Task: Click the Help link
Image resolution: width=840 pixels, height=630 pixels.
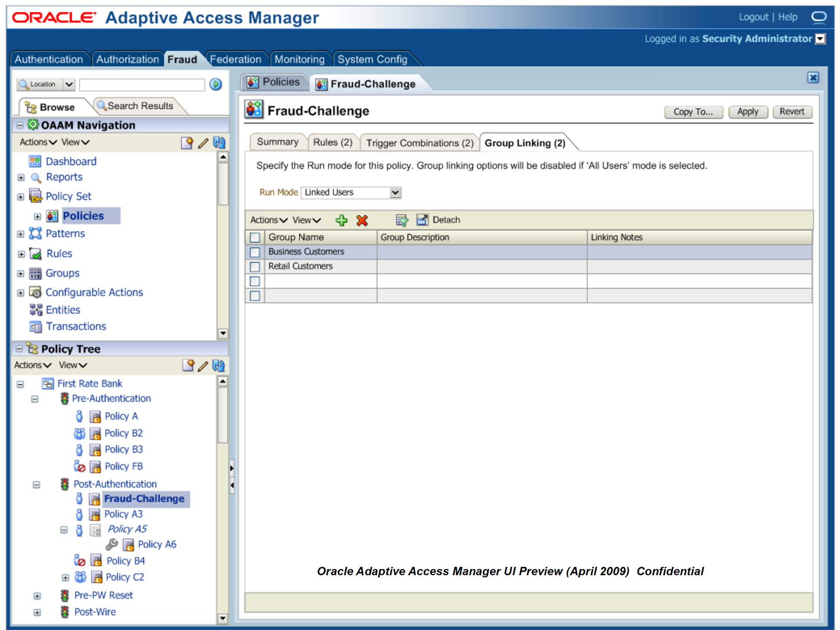Action: pyautogui.click(x=787, y=17)
